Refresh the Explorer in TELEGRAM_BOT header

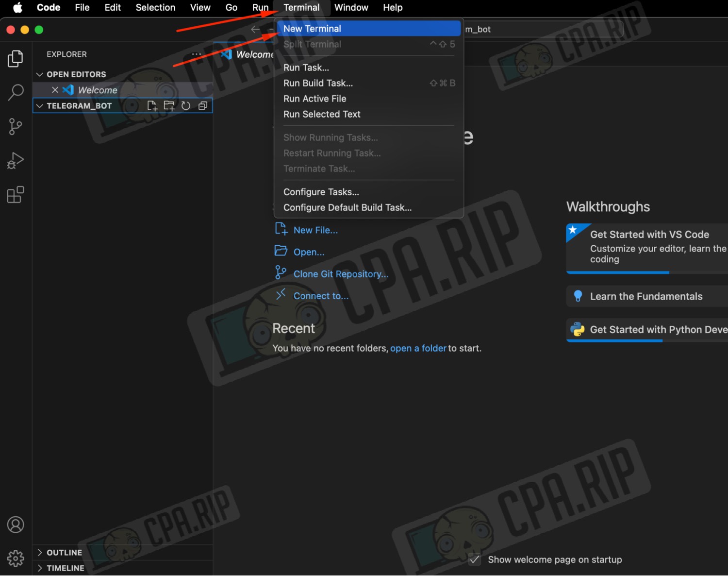tap(186, 106)
